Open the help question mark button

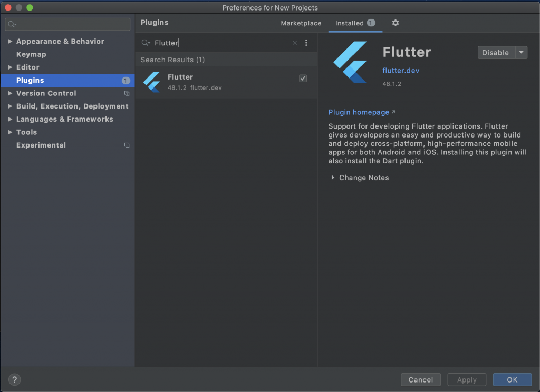point(14,379)
